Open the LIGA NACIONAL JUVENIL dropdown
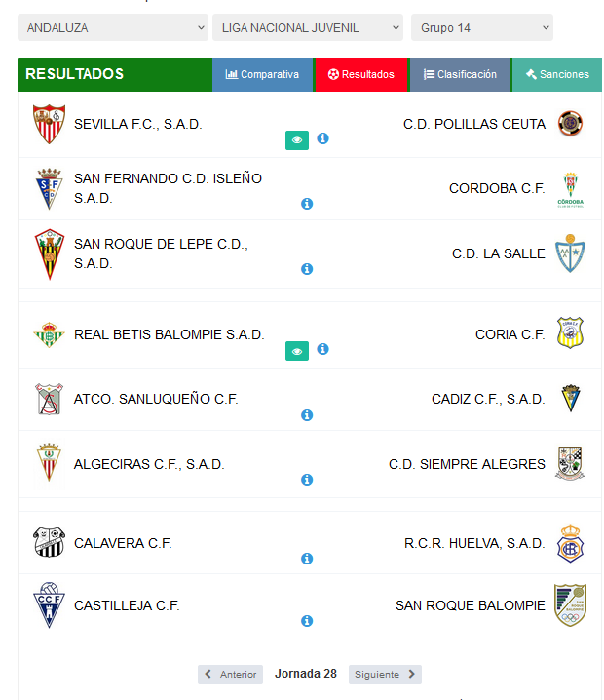This screenshot has height=700, width=604. (307, 27)
